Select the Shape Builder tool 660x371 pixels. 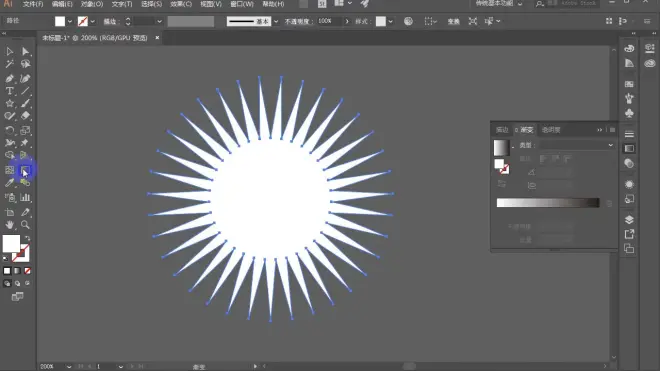pos(9,156)
